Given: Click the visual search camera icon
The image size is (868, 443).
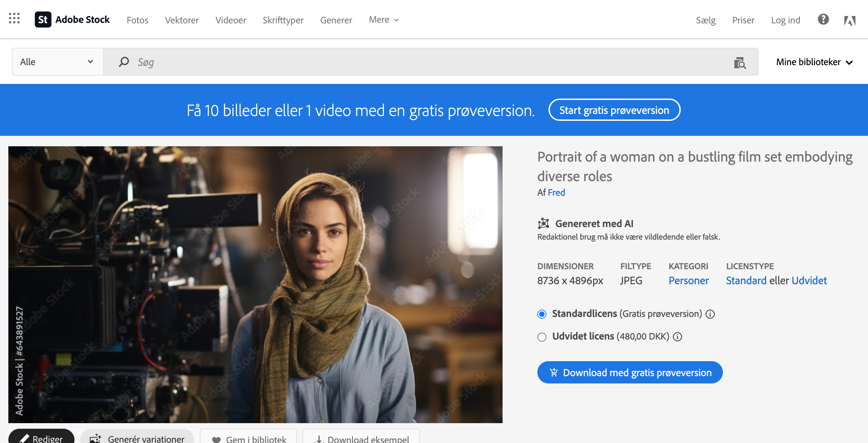Looking at the screenshot, I should (x=740, y=63).
